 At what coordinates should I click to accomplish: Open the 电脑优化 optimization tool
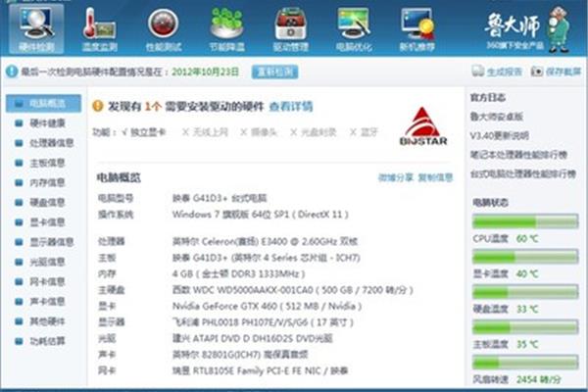(x=354, y=28)
